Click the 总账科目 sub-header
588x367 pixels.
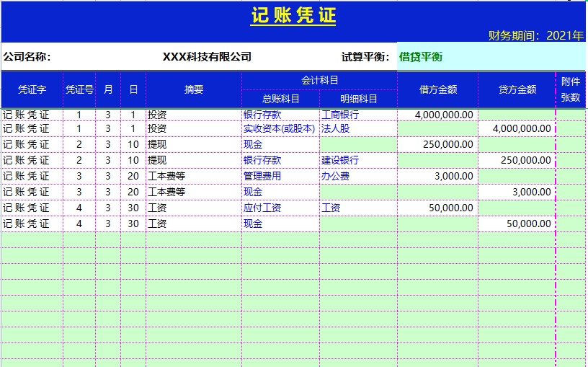[x=280, y=99]
